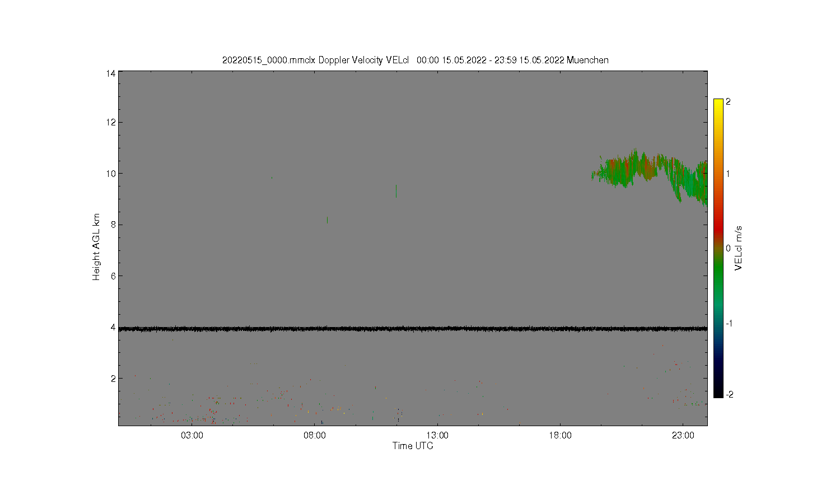Image resolution: width=840 pixels, height=504 pixels.
Task: Click the 8 km height tick label
Action: point(113,225)
